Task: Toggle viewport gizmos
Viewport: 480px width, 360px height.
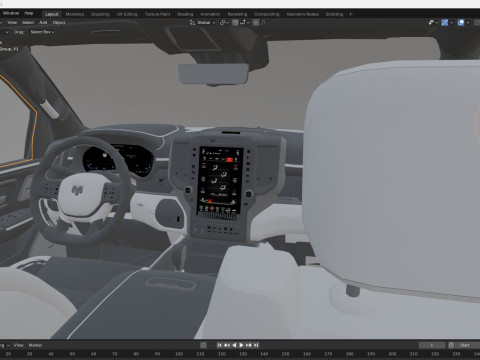Action: tap(445, 23)
